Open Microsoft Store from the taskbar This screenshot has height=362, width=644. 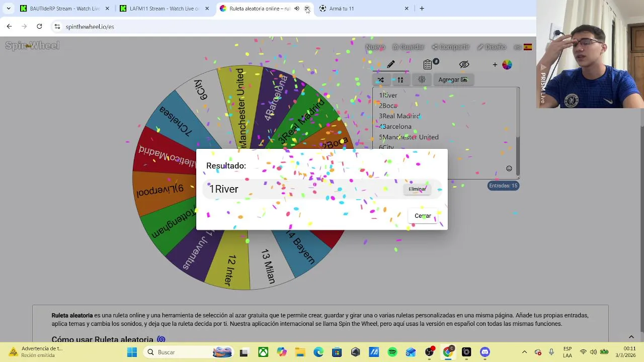(337, 352)
